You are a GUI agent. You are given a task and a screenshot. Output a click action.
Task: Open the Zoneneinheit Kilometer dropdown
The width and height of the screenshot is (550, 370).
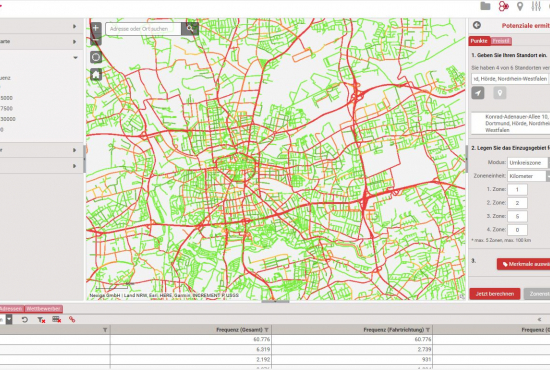pyautogui.click(x=529, y=176)
